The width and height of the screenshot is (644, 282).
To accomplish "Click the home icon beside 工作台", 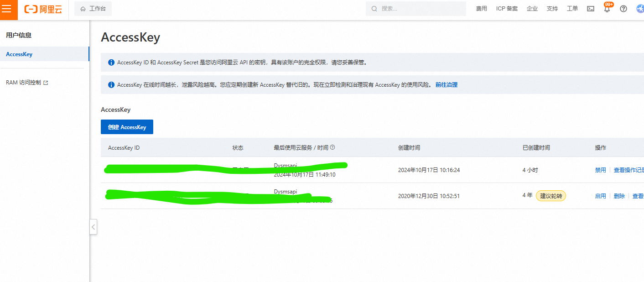I will pos(83,9).
